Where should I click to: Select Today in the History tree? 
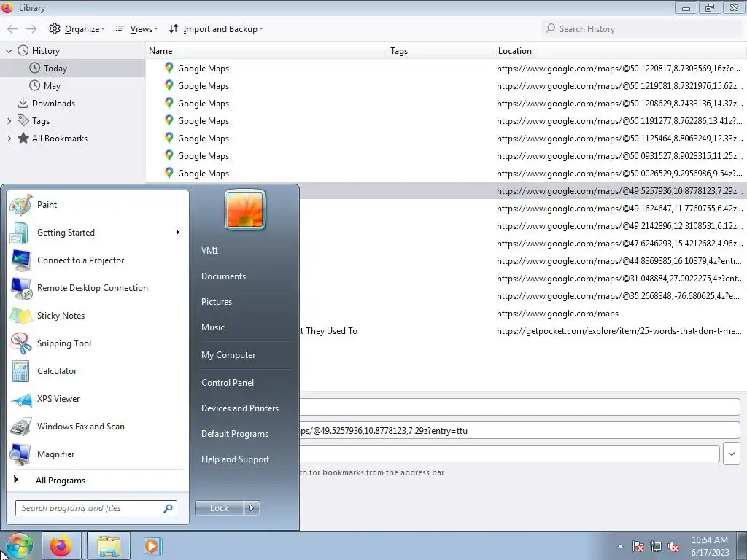coord(72,68)
